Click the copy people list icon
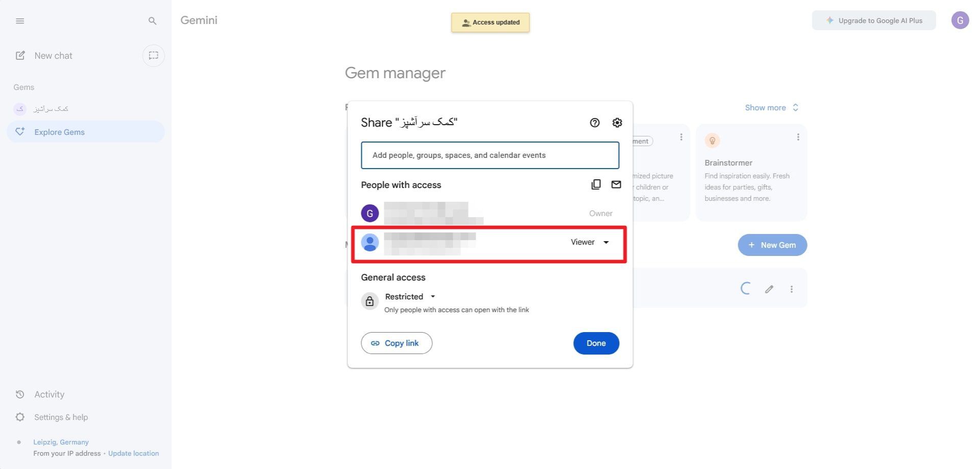 point(596,184)
